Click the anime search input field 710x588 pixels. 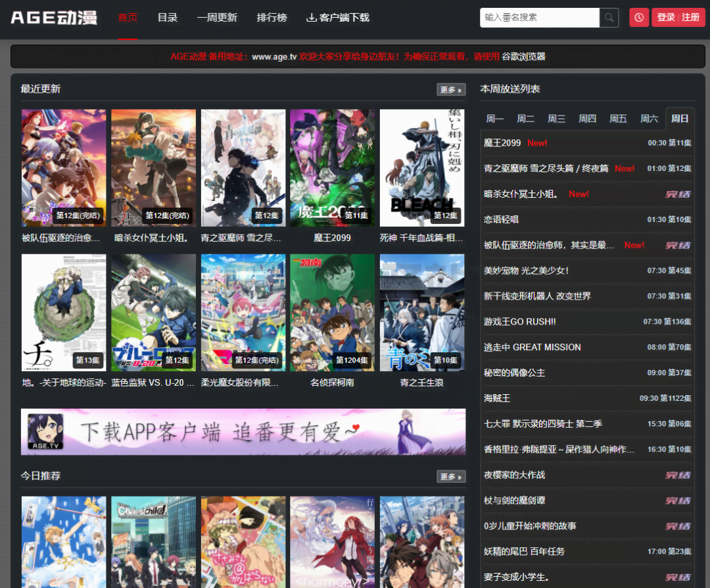pyautogui.click(x=539, y=18)
